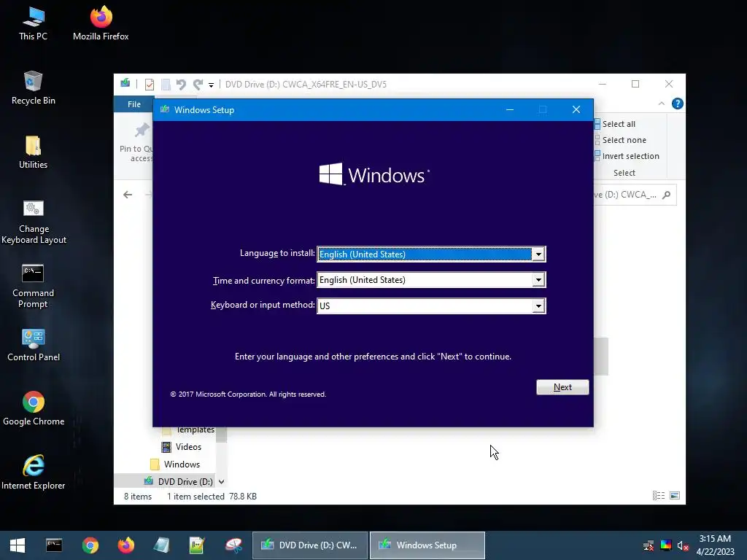
Task: Open the red-and-white taskbar app icon
Action: pyautogui.click(x=234, y=545)
